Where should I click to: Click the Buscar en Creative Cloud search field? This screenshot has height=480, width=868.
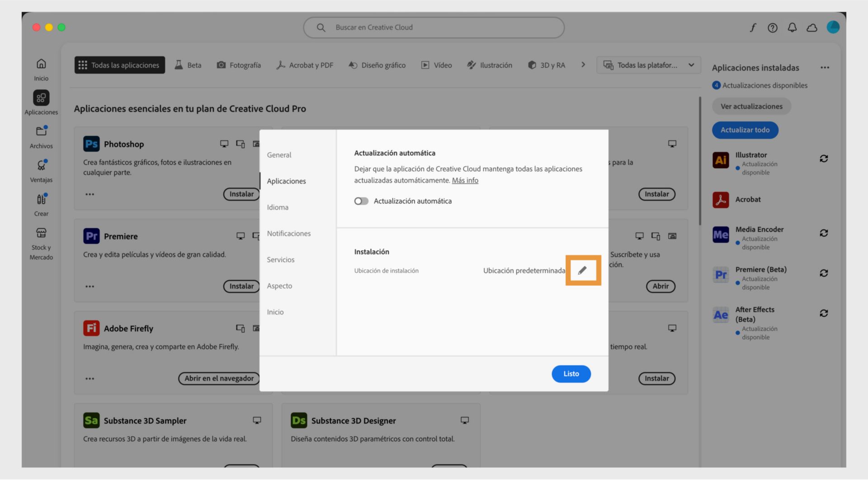[434, 28]
